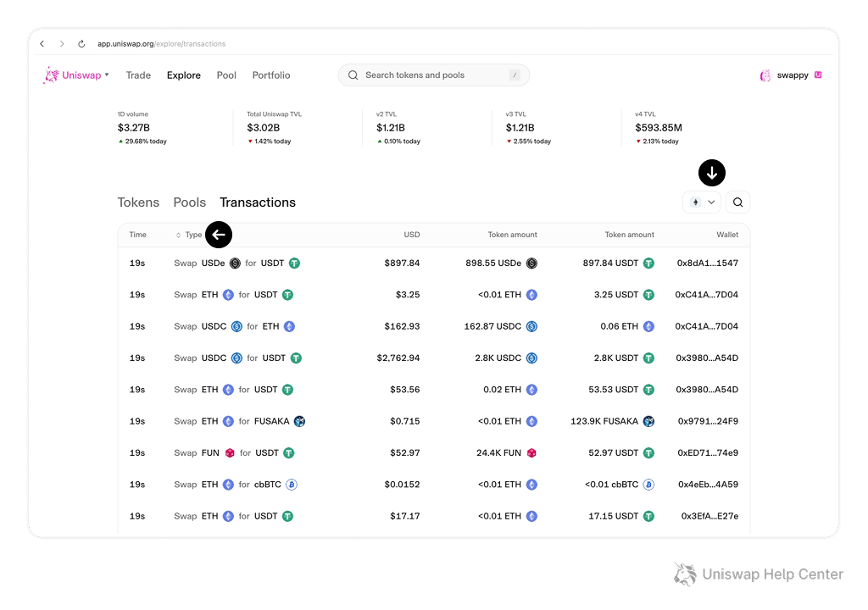Switch to the Tokens tab
868x610 pixels.
[x=138, y=202]
